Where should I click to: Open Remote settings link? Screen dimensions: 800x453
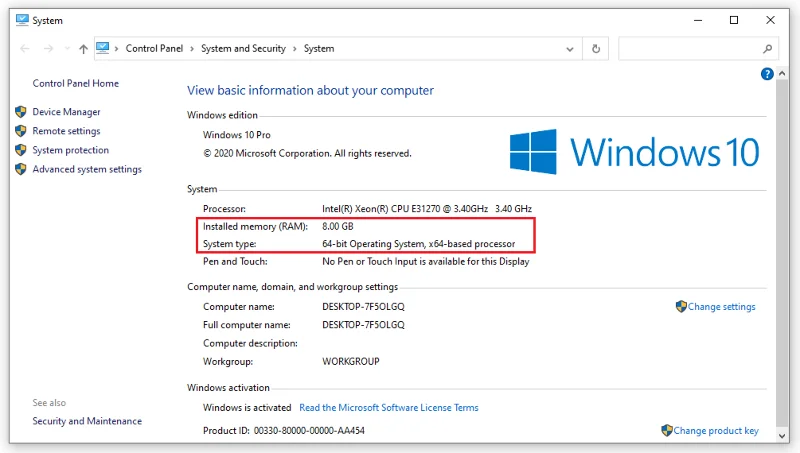click(x=66, y=131)
